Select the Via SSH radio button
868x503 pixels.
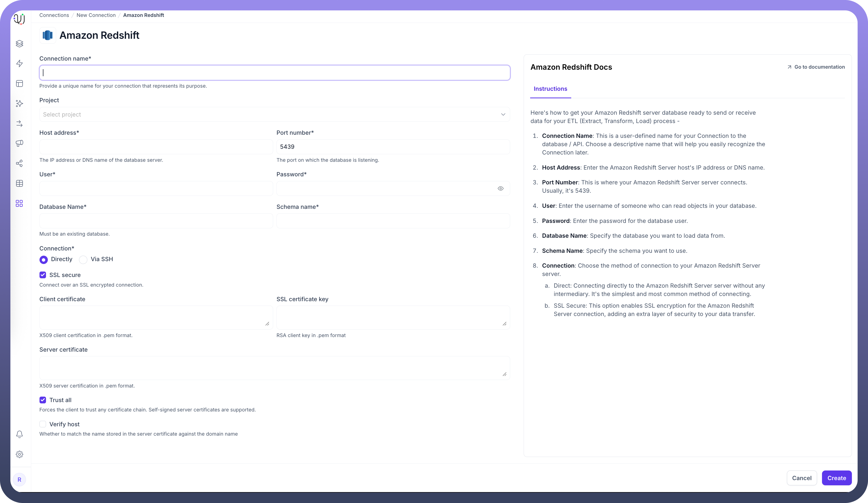[x=83, y=260]
